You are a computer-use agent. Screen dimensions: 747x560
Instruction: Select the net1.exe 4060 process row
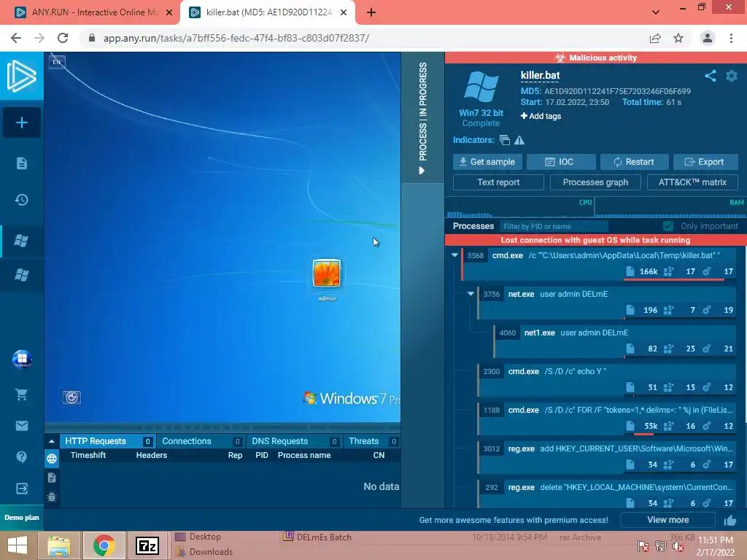(x=616, y=341)
